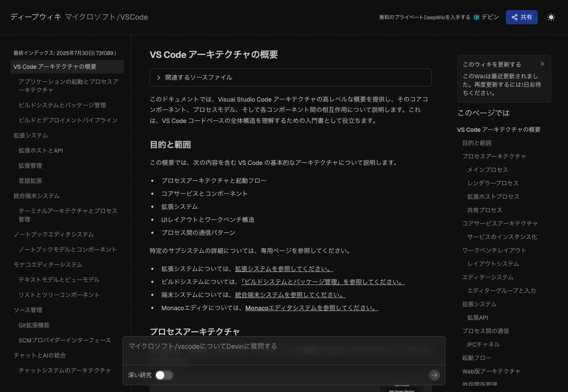Click the Devin logo icon in the header
The height and width of the screenshot is (392, 568).
click(x=476, y=17)
